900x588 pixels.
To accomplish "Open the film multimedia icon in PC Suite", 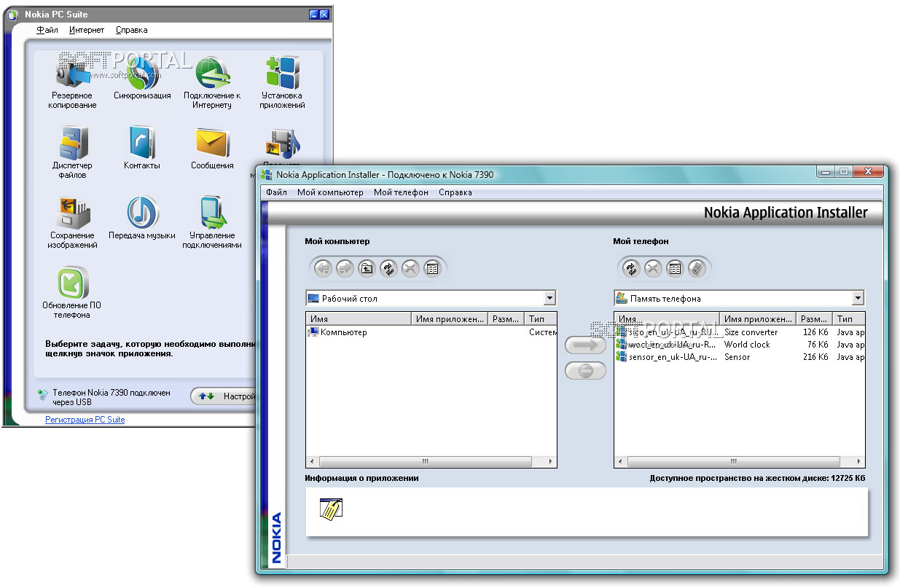I will (282, 144).
